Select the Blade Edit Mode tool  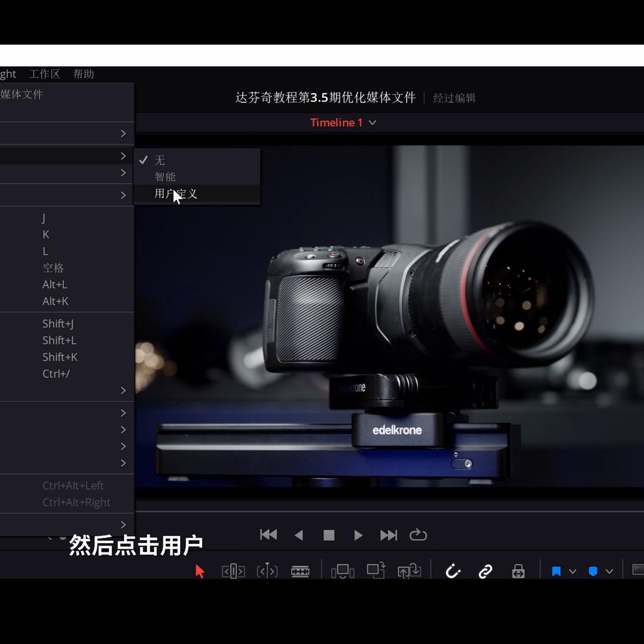300,571
